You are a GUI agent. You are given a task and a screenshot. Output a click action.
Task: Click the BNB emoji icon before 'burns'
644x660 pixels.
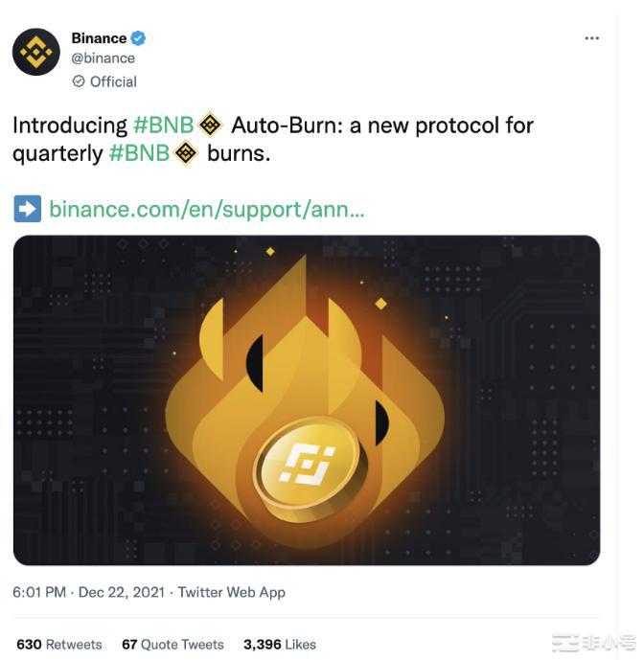tap(186, 153)
